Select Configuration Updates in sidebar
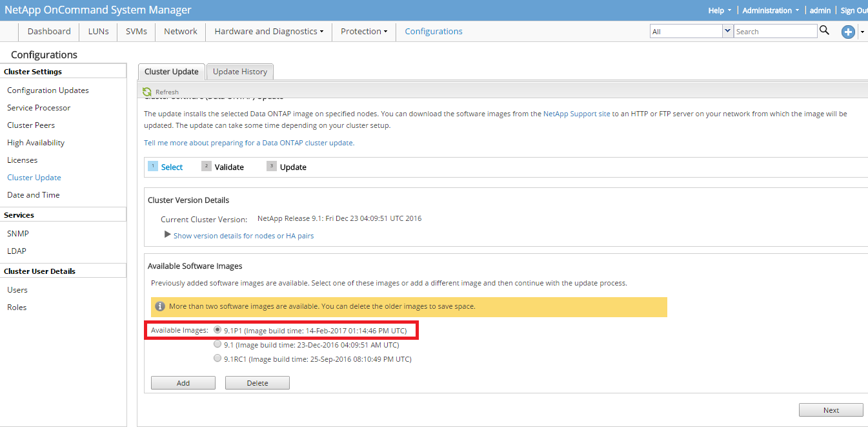 pos(48,90)
